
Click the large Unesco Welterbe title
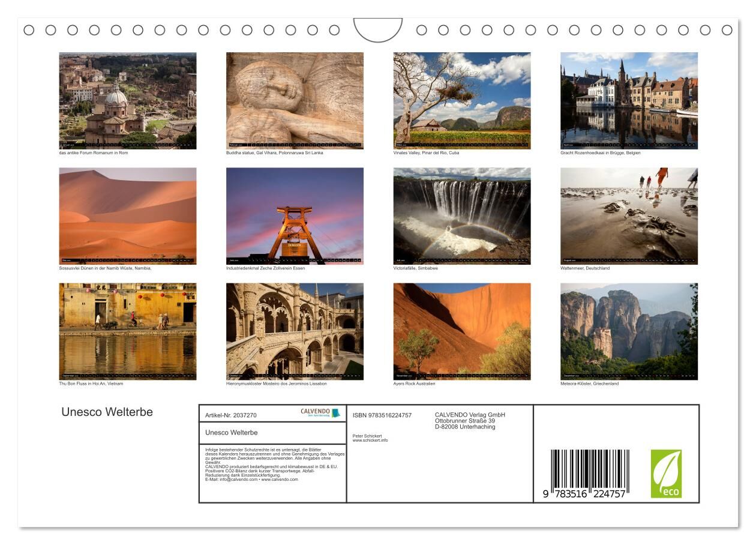(x=107, y=412)
